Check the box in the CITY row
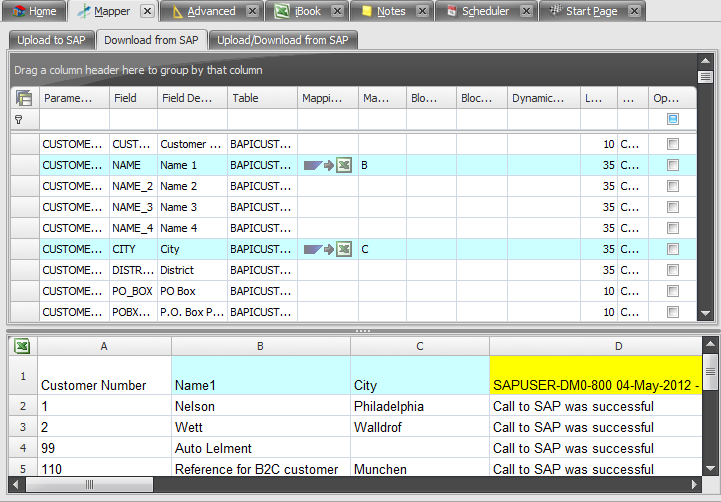Viewport: 721px width, 502px height. 673,249
